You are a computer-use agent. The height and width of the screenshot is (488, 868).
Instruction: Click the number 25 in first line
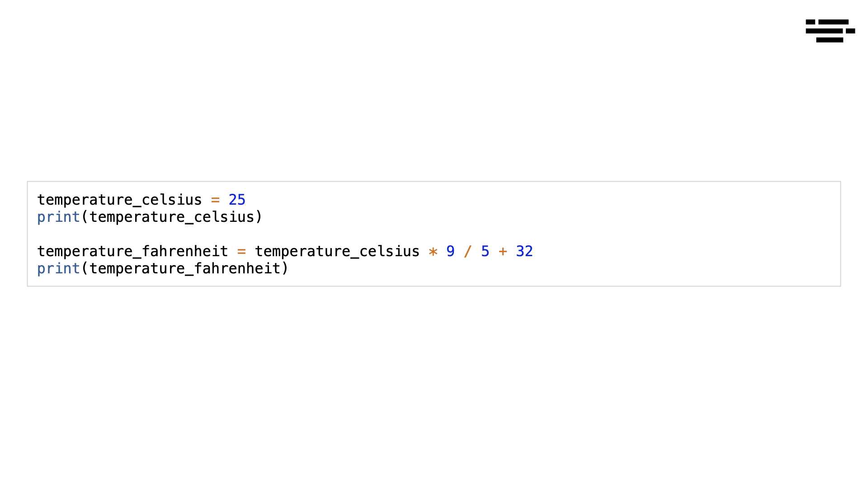click(x=237, y=200)
